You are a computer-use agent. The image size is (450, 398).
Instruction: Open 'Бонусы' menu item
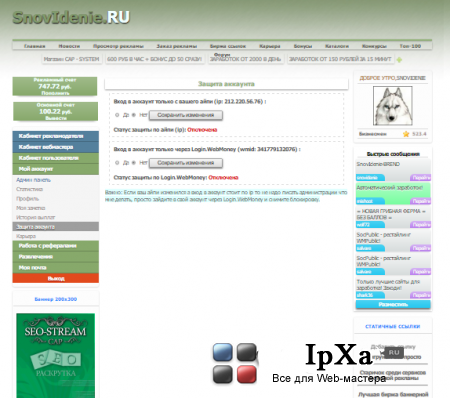(x=303, y=46)
